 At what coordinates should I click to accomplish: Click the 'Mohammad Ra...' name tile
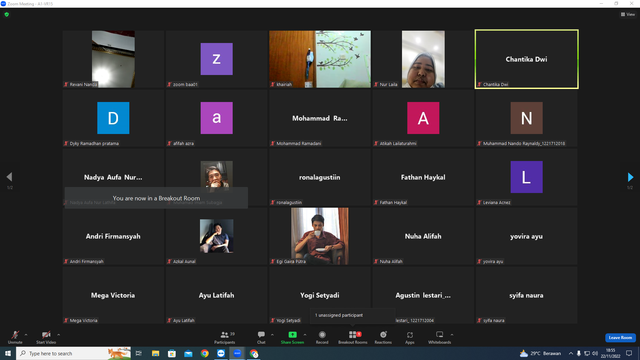coord(320,118)
